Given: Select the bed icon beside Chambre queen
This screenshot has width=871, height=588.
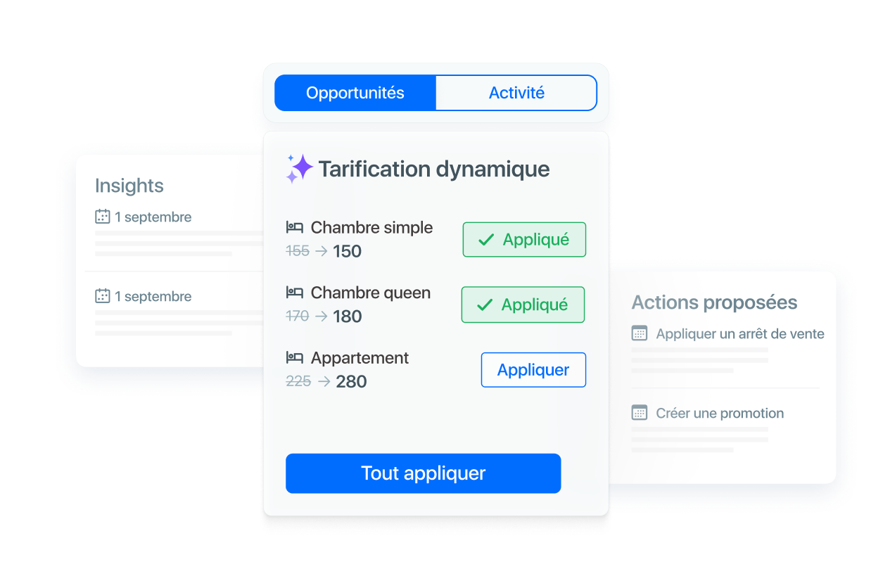Looking at the screenshot, I should [294, 292].
